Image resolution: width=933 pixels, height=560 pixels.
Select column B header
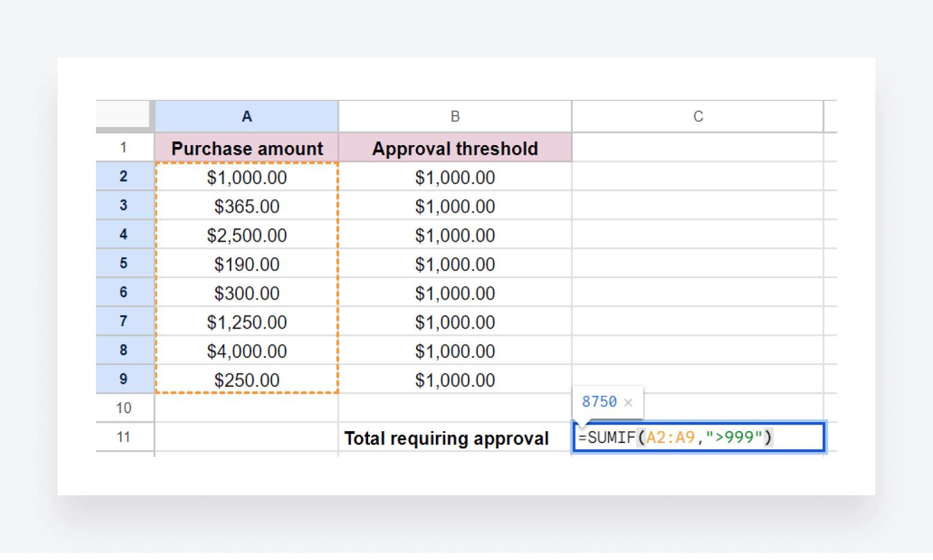tap(455, 116)
